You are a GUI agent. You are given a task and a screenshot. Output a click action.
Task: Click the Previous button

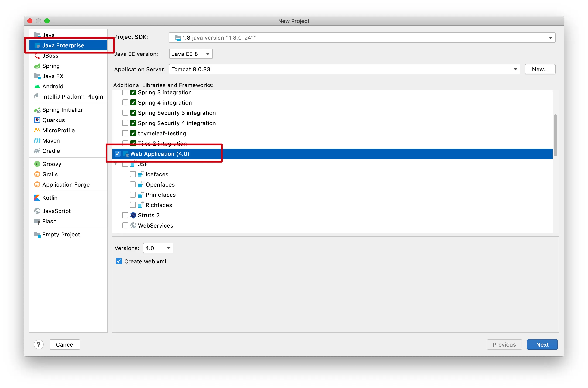pos(504,345)
